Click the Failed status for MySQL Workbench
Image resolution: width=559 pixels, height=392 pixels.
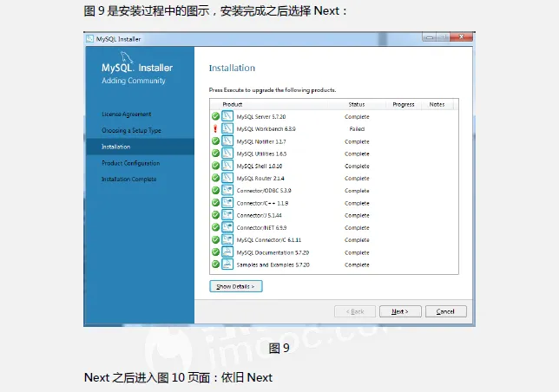tap(357, 129)
